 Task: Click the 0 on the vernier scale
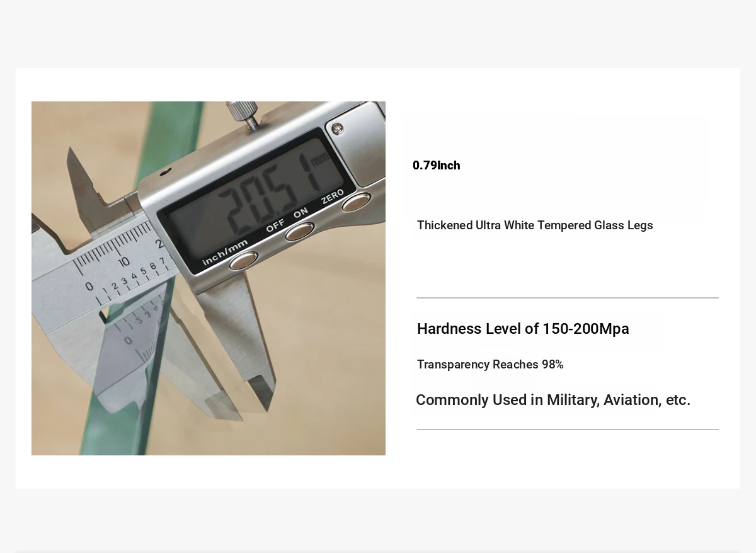[x=89, y=287]
